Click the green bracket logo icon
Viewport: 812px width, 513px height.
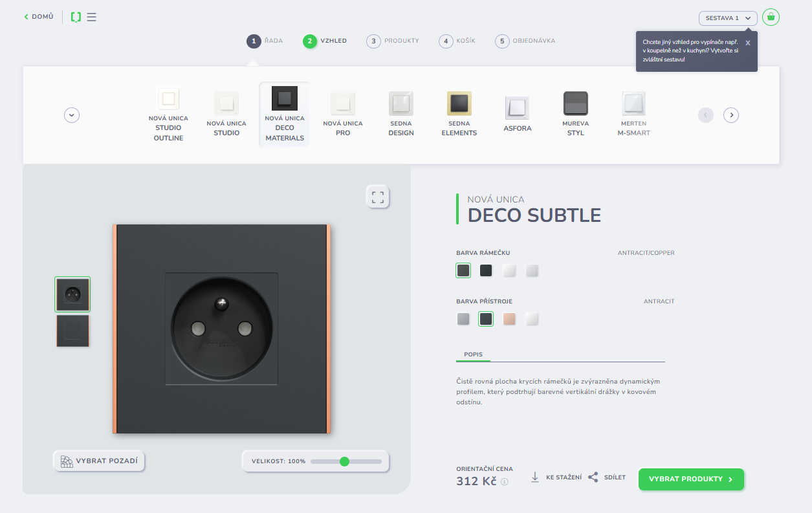(x=76, y=17)
